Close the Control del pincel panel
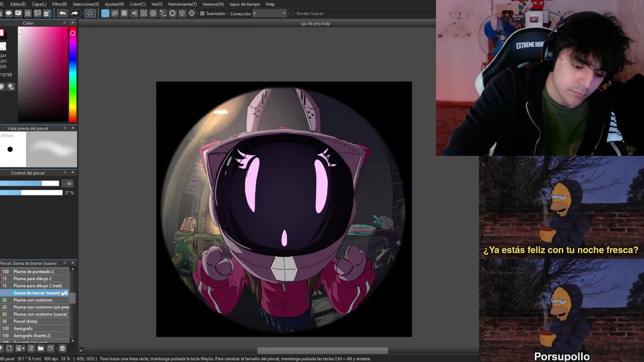644x362 pixels. click(x=72, y=172)
